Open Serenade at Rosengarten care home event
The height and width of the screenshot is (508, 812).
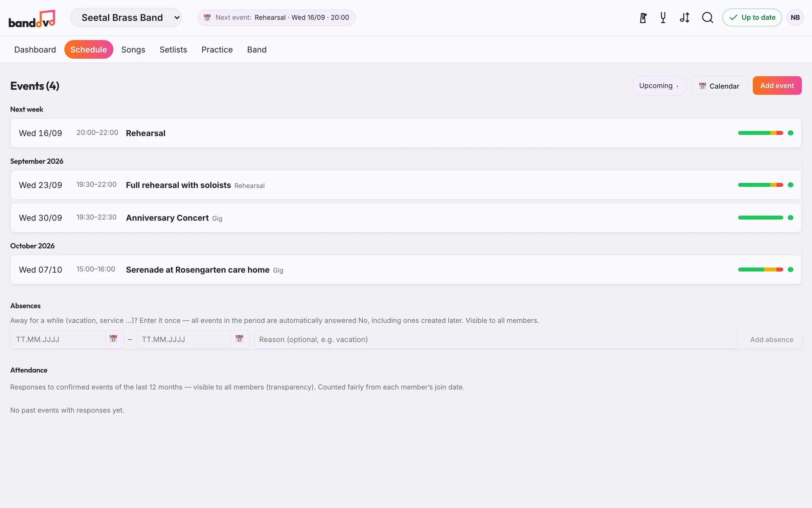[x=406, y=270]
